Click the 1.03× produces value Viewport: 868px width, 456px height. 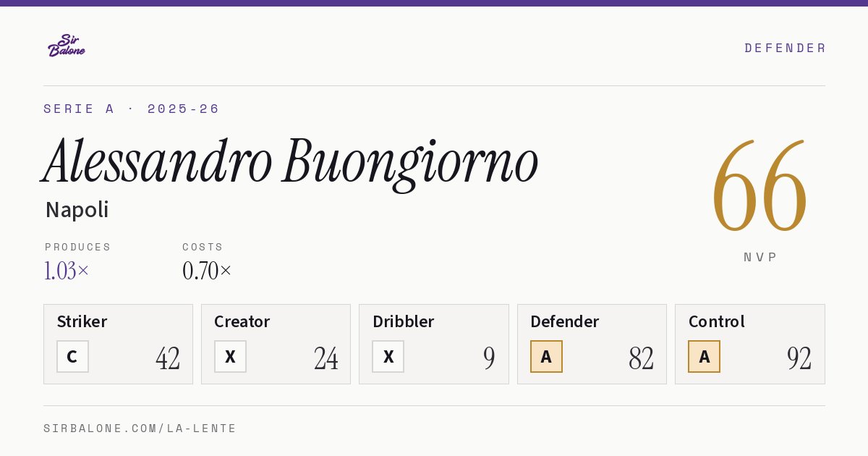tap(67, 271)
